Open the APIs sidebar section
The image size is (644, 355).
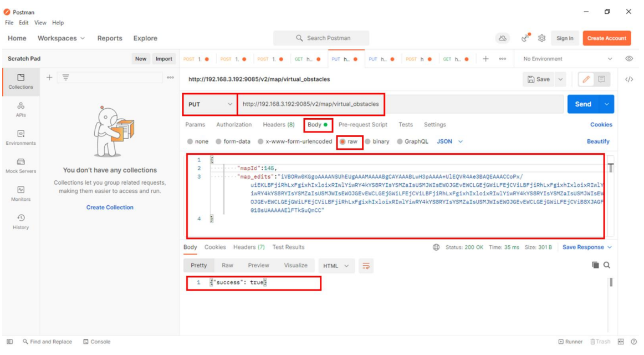pyautogui.click(x=21, y=109)
